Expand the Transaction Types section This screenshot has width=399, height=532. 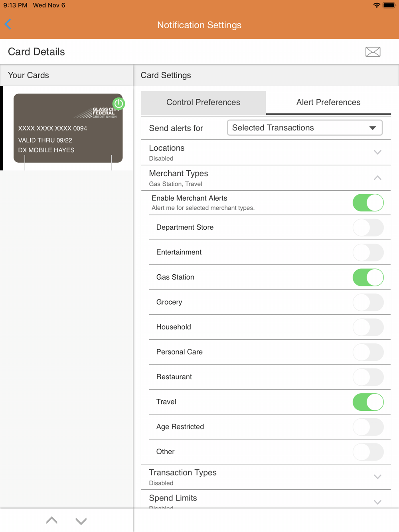tap(266, 477)
